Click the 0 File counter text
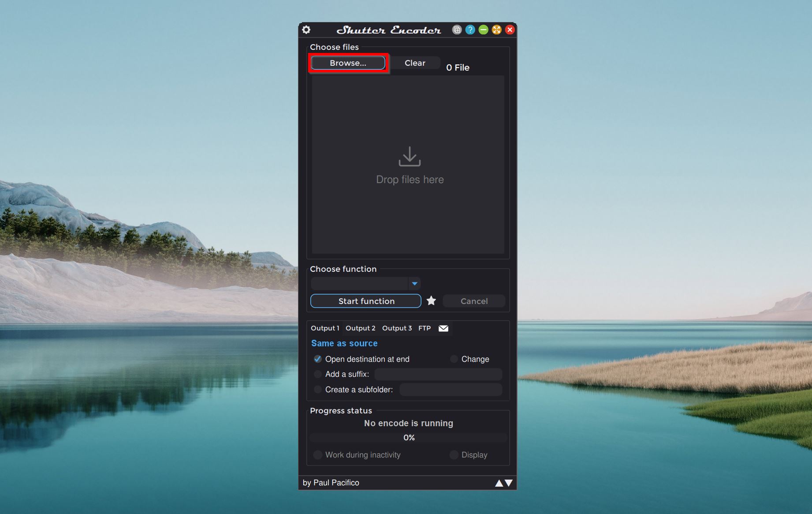The width and height of the screenshot is (812, 514). [x=458, y=68]
